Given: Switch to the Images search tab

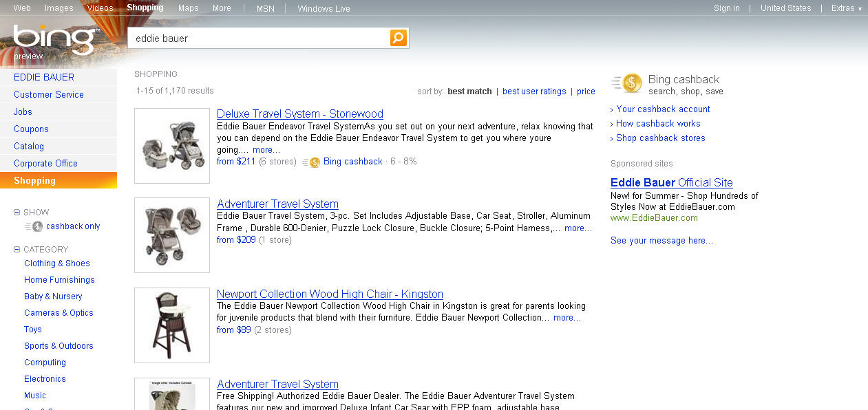Looking at the screenshot, I should [59, 8].
